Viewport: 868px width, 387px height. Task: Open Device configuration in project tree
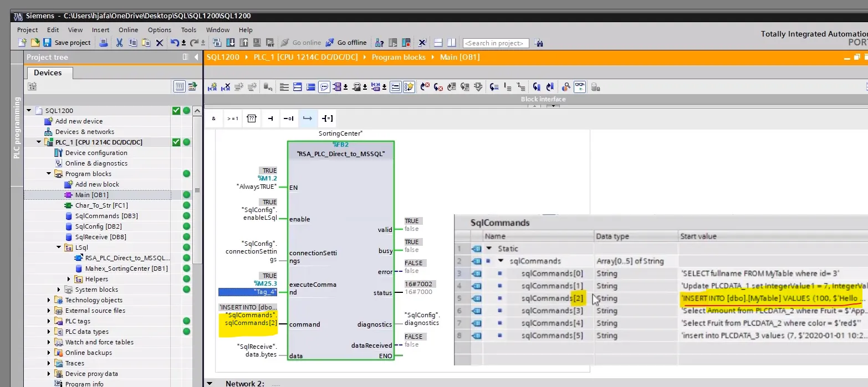tap(96, 153)
